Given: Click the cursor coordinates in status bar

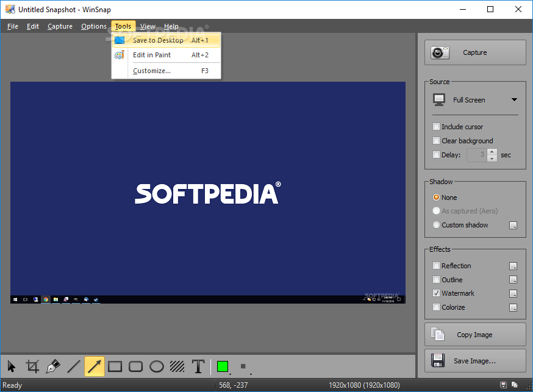Looking at the screenshot, I should (x=233, y=385).
